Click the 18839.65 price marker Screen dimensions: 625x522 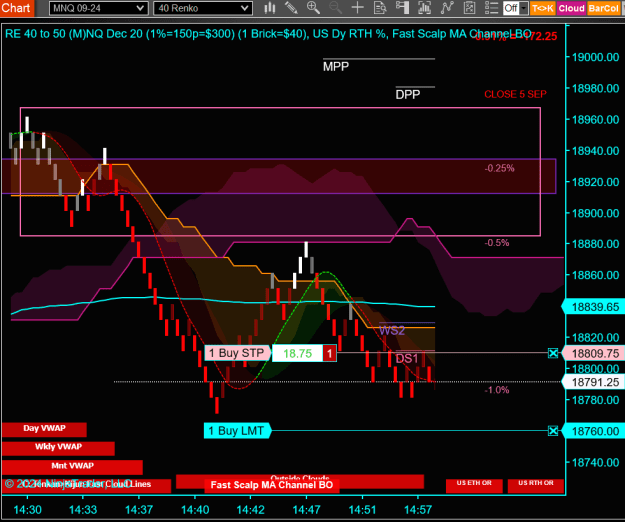click(x=594, y=307)
